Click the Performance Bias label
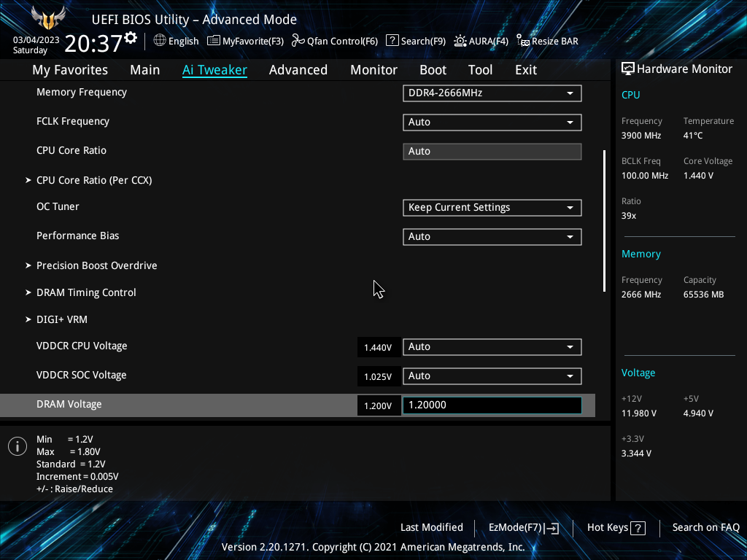Viewport: 747px width, 560px height. point(77,236)
